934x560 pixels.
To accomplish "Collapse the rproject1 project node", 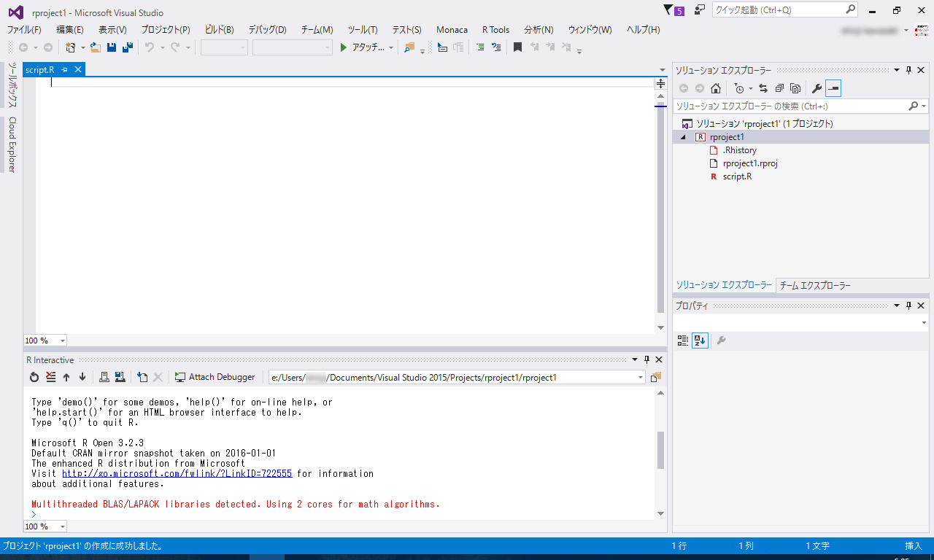I will point(682,136).
